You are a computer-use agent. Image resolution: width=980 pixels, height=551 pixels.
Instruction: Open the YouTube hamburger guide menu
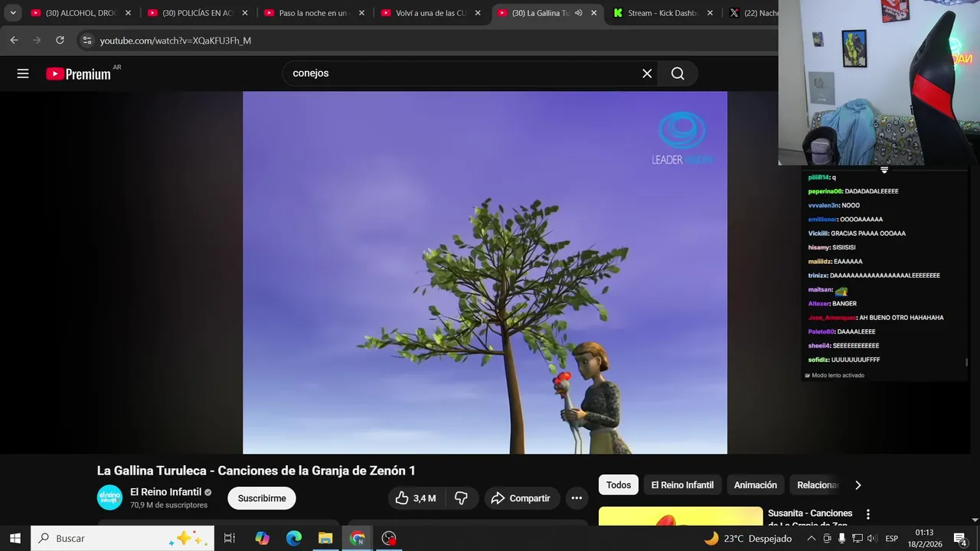coord(23,73)
